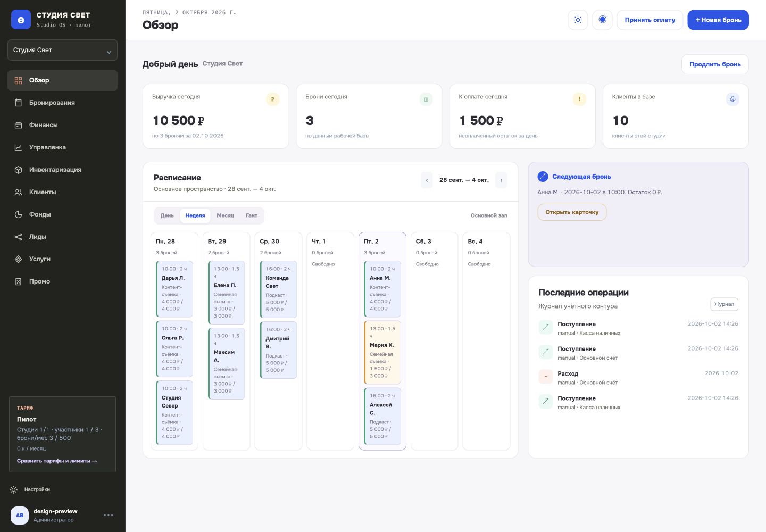The image size is (766, 532).
Task: Open Услуги diamond icon in sidebar
Action: click(19, 259)
